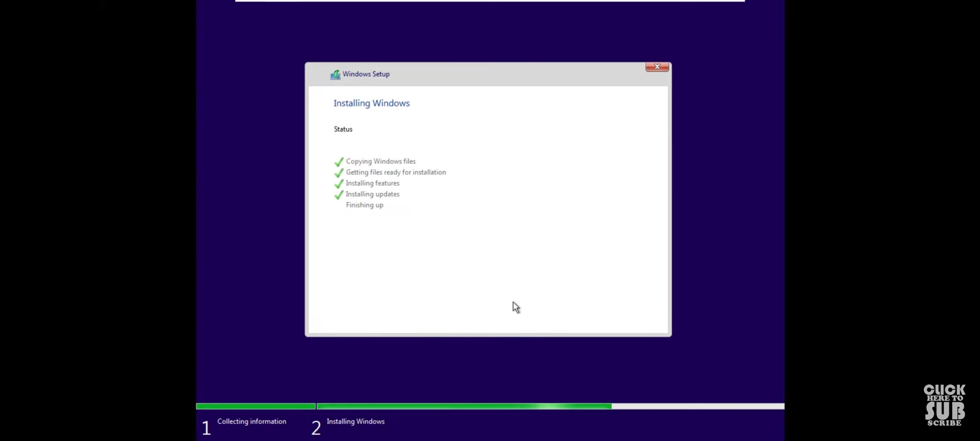Click the Windows Setup title bar icon

(335, 74)
